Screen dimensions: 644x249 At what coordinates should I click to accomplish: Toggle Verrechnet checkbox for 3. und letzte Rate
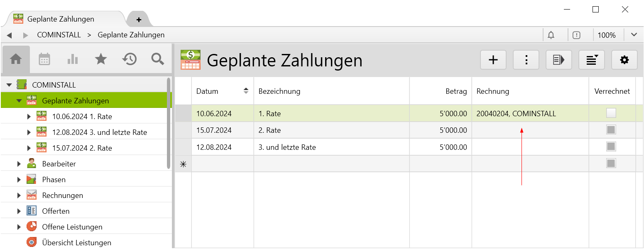611,146
